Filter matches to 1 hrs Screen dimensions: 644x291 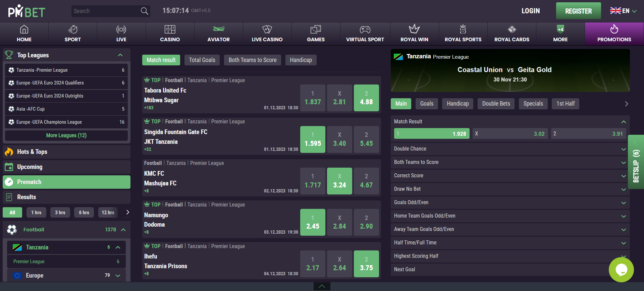click(36, 213)
